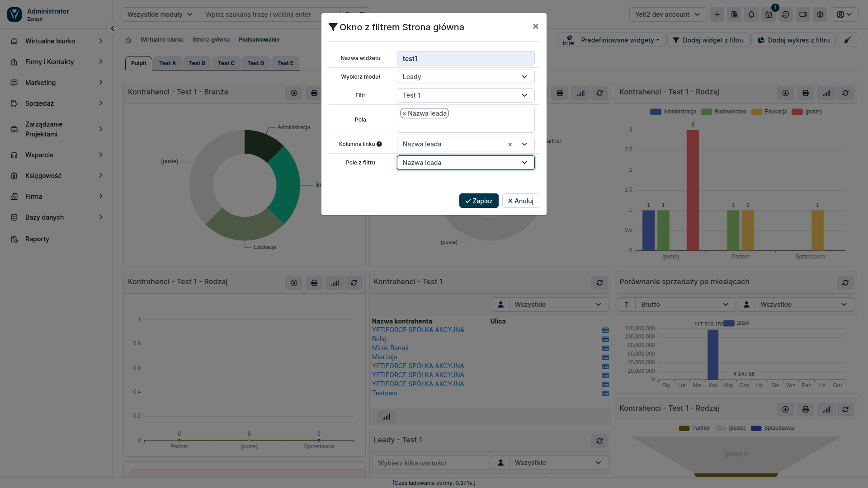
Task: Expand the Sprzedaż sidebar menu
Action: pyautogui.click(x=57, y=103)
